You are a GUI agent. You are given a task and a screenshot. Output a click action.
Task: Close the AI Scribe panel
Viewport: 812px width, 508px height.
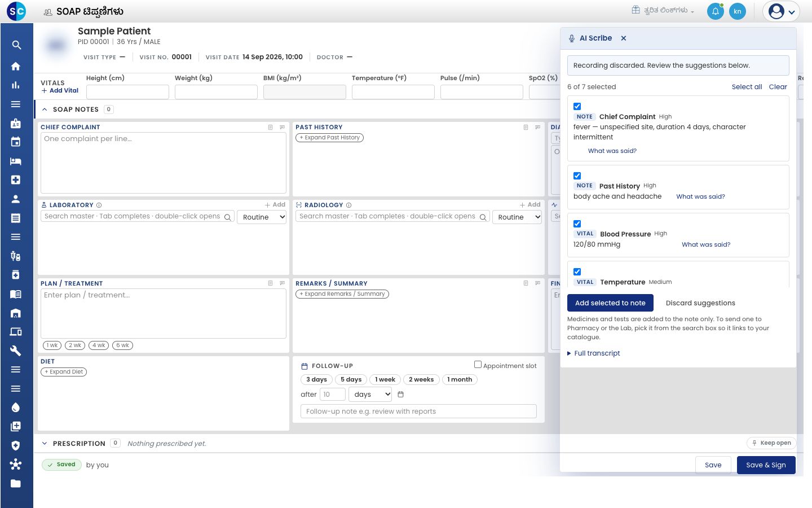coord(624,38)
